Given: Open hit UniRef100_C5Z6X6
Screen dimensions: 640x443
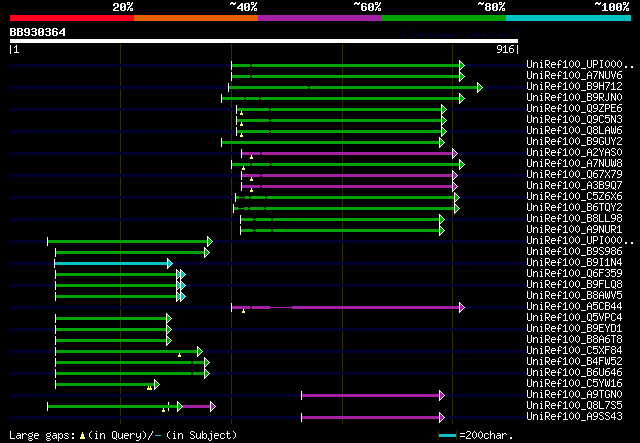Looking at the screenshot, I should 574,197.
